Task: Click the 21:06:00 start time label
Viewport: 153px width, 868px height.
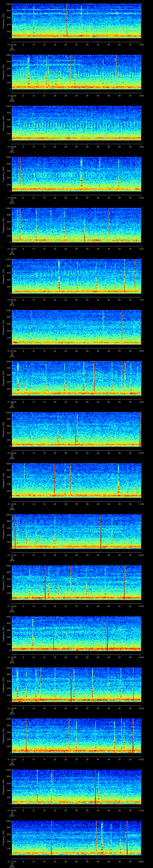Action: coord(12,300)
